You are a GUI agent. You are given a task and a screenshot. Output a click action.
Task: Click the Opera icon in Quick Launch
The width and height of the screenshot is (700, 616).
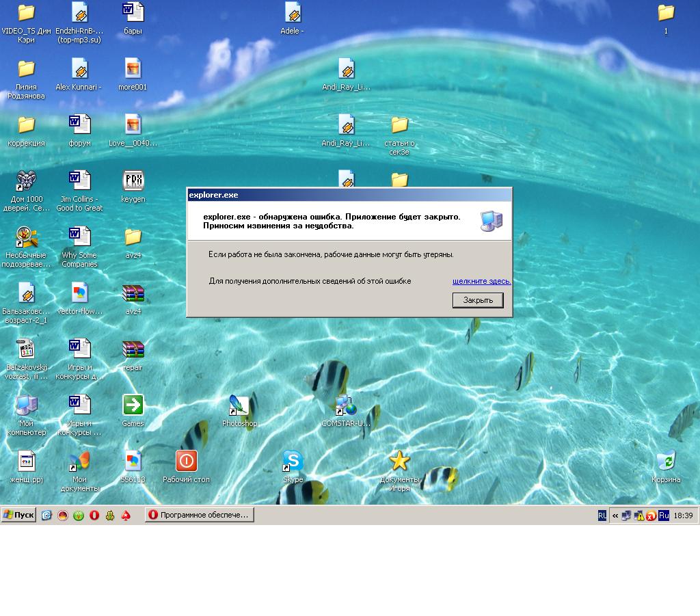(x=94, y=515)
